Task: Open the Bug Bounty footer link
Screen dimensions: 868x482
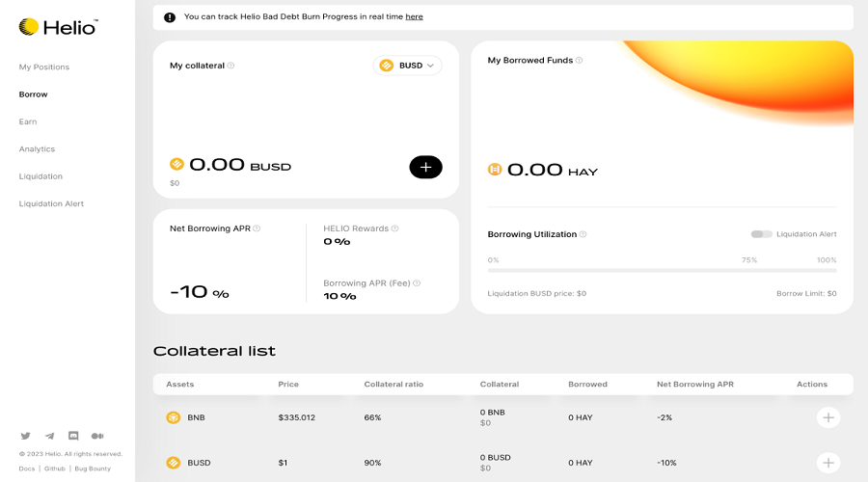Action: point(93,469)
